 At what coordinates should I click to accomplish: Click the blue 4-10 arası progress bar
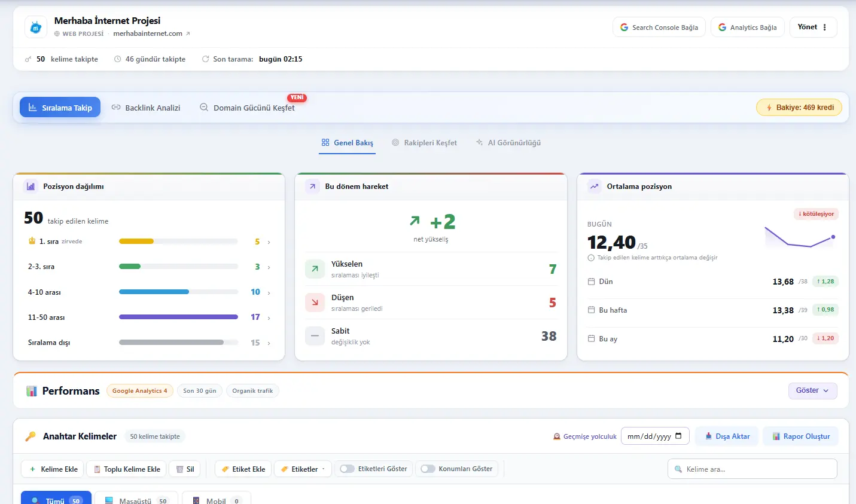coord(154,292)
